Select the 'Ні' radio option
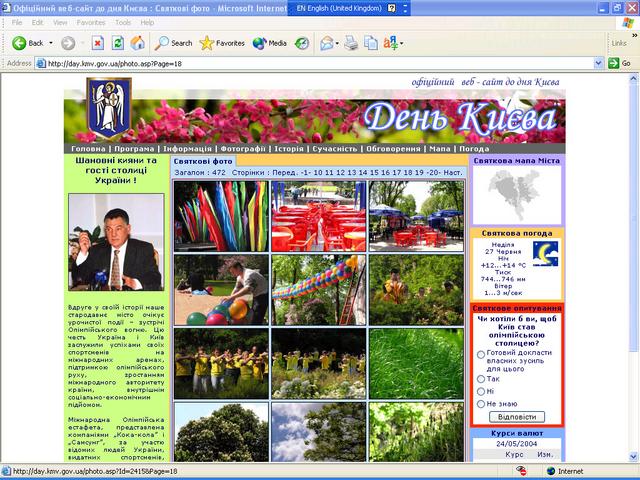640x480 pixels. tap(481, 391)
